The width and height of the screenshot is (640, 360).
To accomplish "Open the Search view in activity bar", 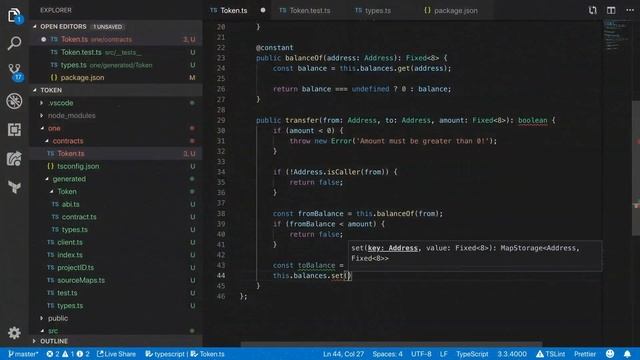I will tap(14, 43).
